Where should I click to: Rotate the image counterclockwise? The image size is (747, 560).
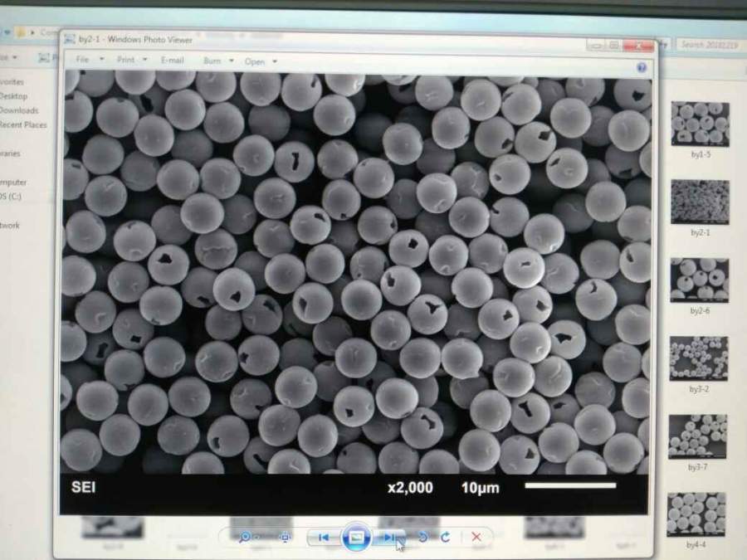pos(422,538)
